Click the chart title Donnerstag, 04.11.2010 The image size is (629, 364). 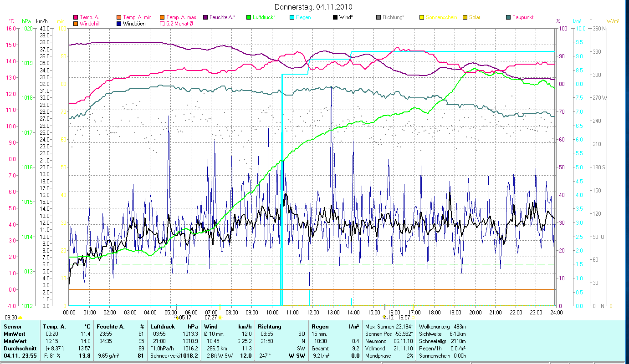314,7
